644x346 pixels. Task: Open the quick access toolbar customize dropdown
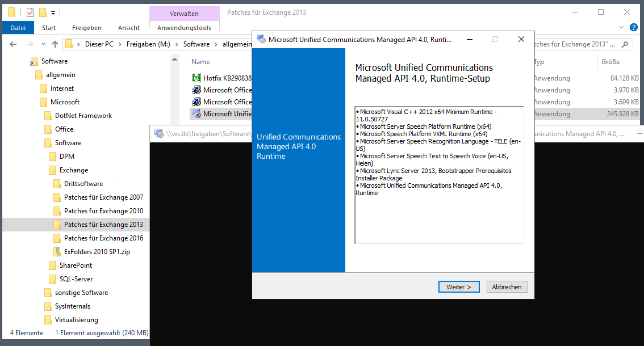[53, 12]
